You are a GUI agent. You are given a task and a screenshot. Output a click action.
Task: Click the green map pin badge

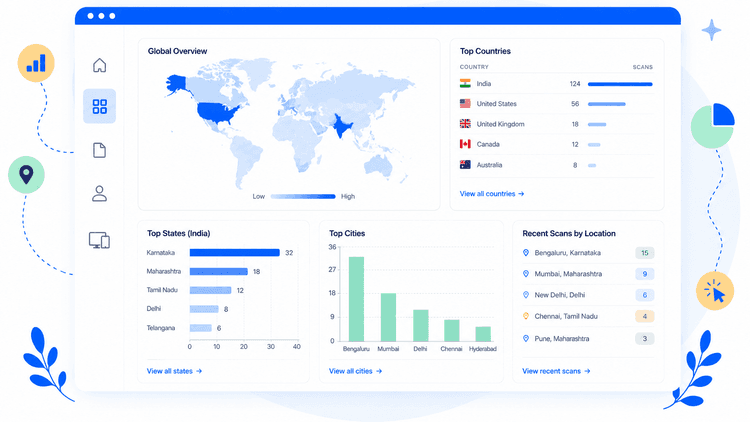(26, 175)
